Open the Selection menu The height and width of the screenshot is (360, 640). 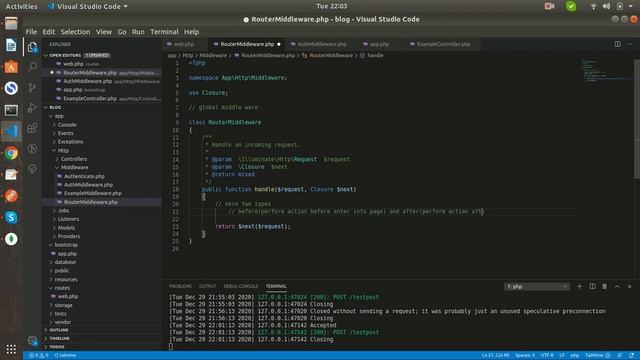pyautogui.click(x=76, y=32)
